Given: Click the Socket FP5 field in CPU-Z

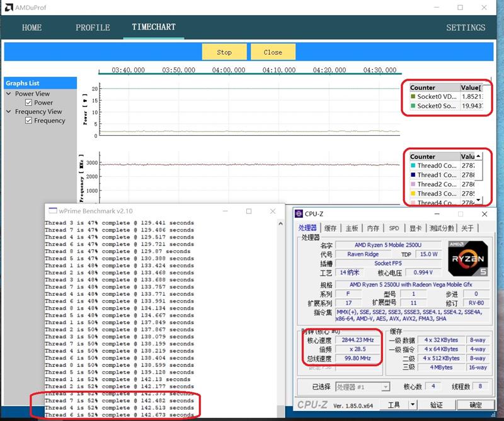Looking at the screenshot, I should click(388, 263).
